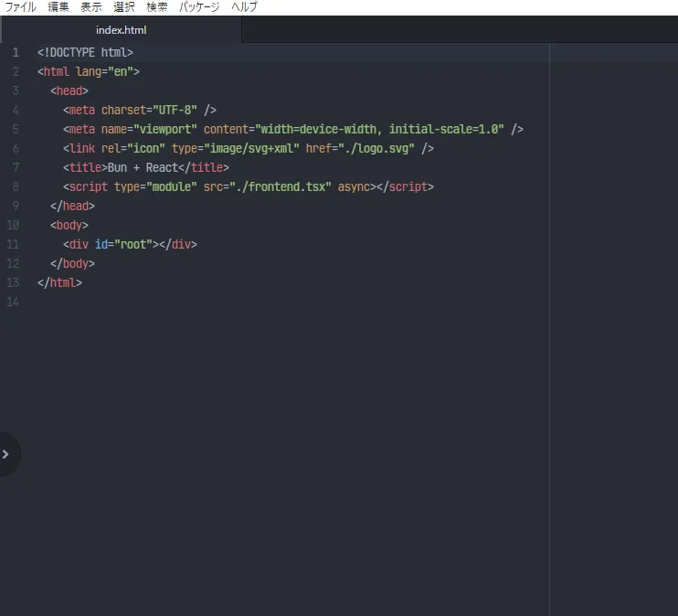The width and height of the screenshot is (678, 616).
Task: Click the async attribute text
Action: point(354,186)
